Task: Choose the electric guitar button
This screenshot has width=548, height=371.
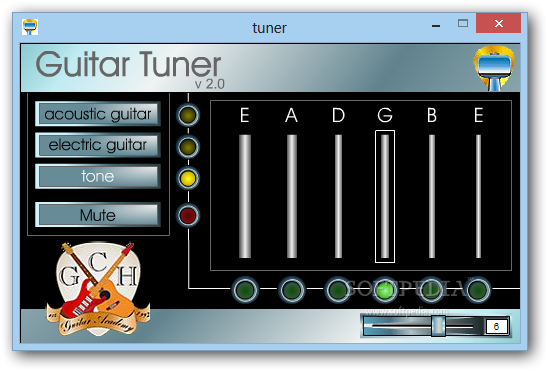Action: [98, 145]
